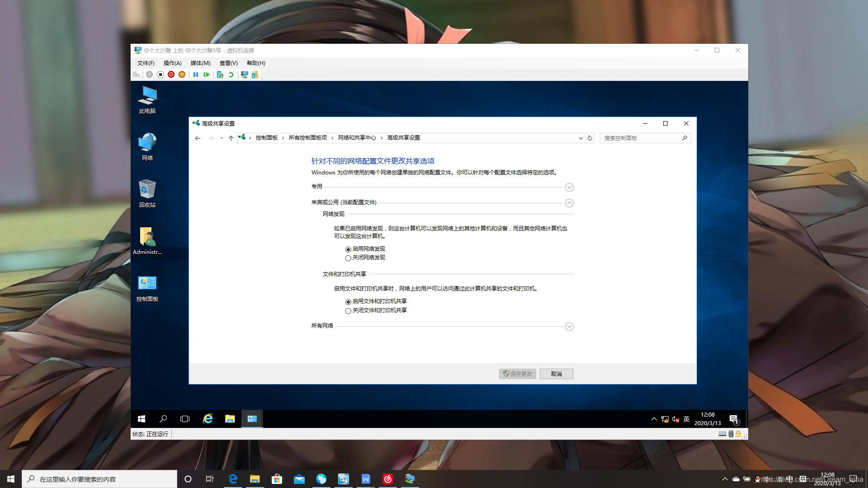Click the VM muted volume icon
Viewport: 868px width, 488px height.
(x=676, y=419)
